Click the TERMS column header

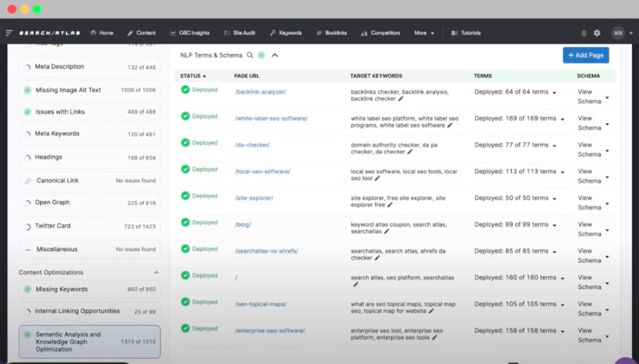tap(483, 76)
